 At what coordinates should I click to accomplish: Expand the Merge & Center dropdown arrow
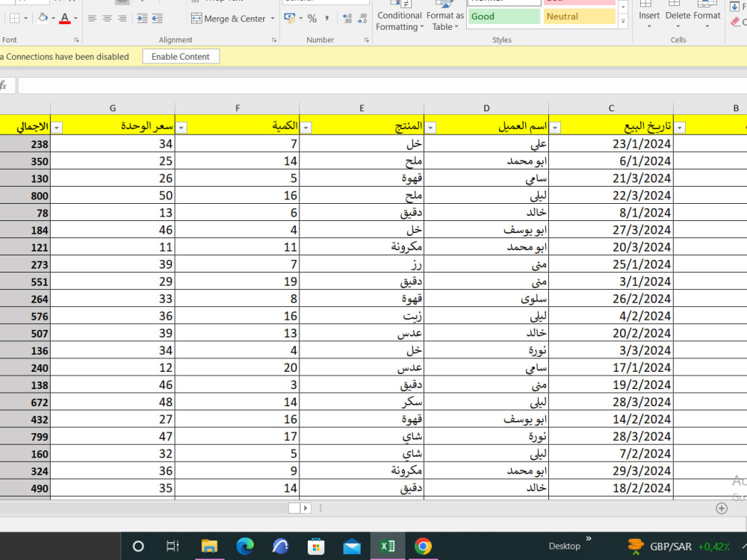(273, 19)
